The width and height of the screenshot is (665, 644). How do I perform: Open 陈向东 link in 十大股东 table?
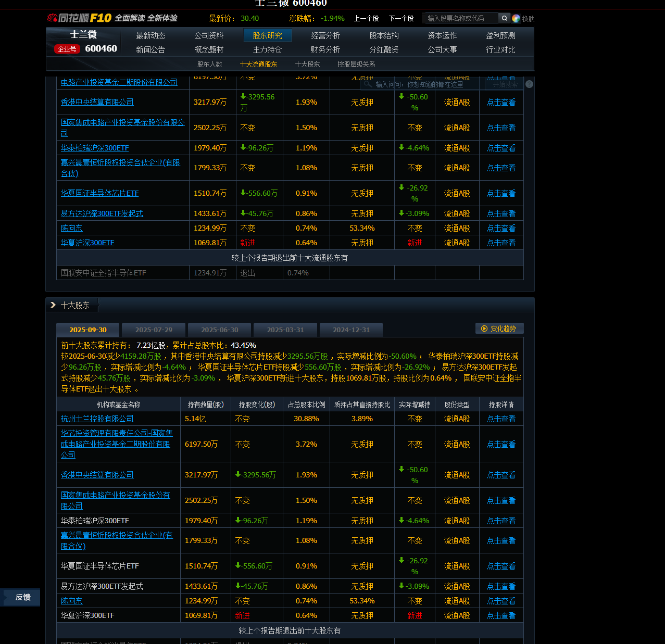coord(72,601)
